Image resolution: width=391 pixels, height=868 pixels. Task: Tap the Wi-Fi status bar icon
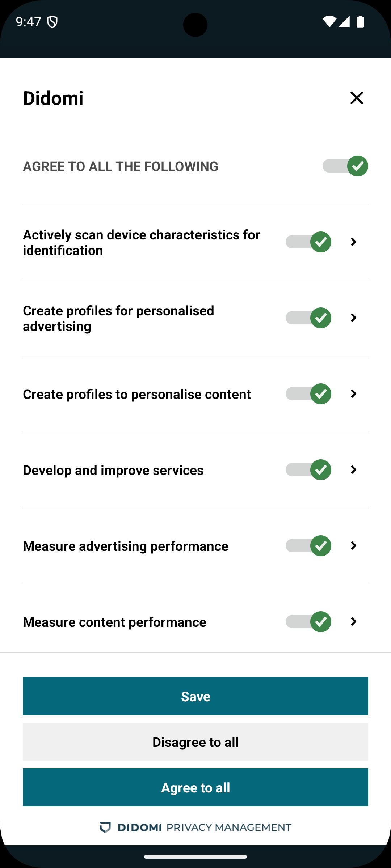coord(329,22)
